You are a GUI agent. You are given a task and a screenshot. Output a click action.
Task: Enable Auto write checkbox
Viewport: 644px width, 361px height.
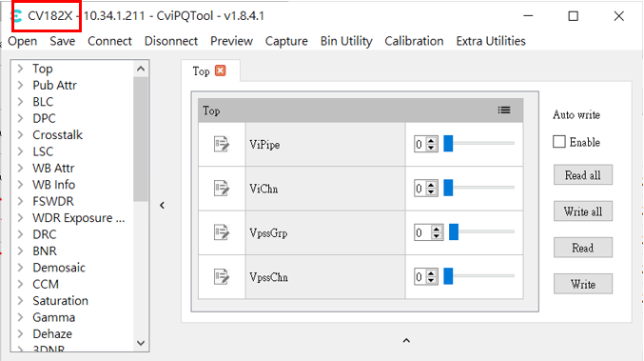pos(559,142)
